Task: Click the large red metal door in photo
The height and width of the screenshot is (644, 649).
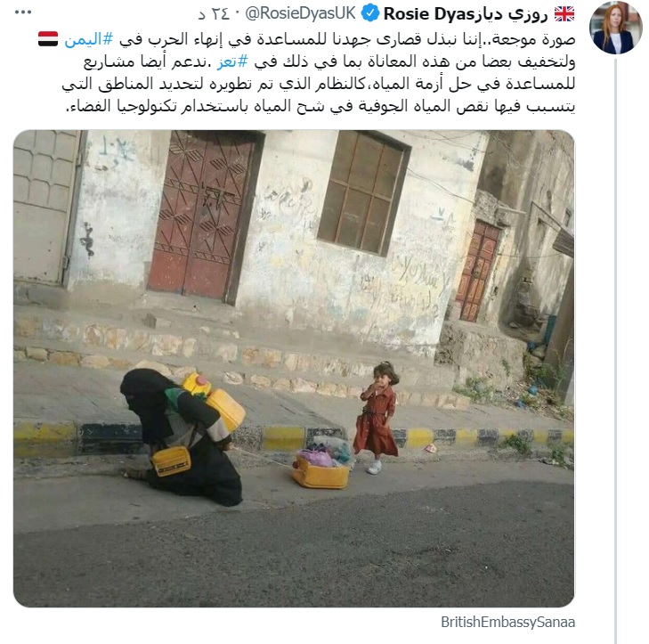Action: 203,216
